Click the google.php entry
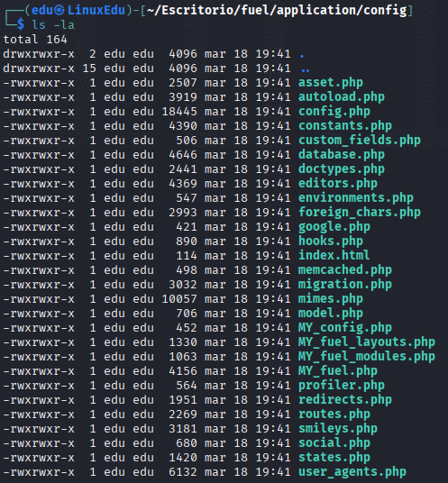Image resolution: width=448 pixels, height=483 pixels. [334, 227]
